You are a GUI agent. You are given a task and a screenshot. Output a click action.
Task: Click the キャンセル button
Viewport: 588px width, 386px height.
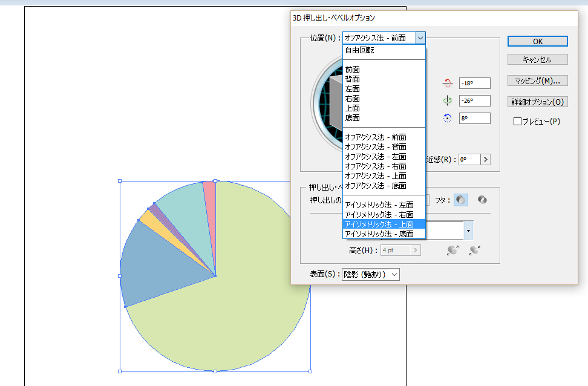[537, 60]
